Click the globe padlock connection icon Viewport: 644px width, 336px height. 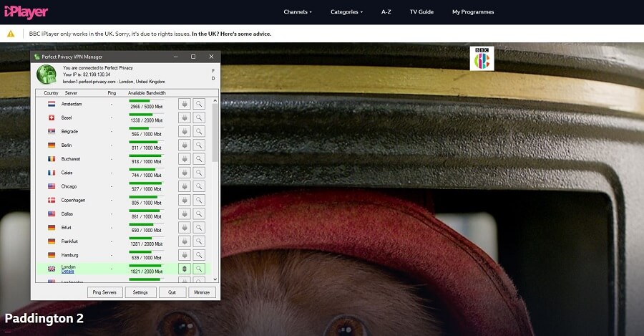pyautogui.click(x=47, y=75)
